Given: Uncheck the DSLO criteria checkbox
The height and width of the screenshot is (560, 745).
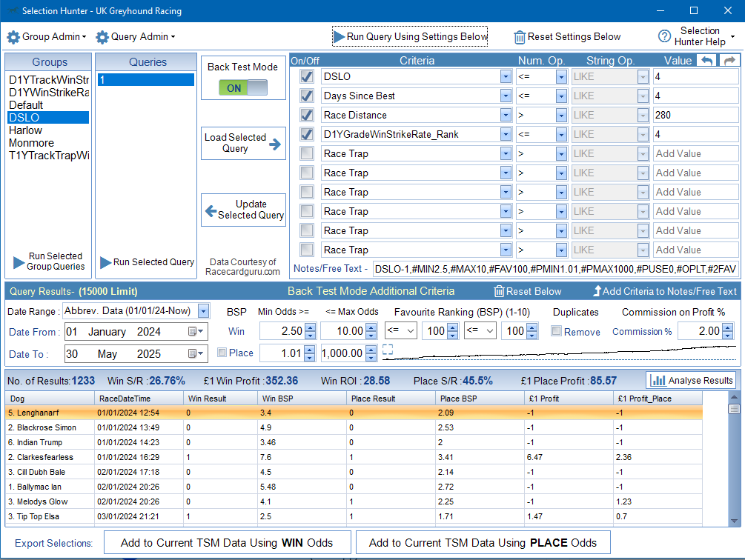Looking at the screenshot, I should click(x=307, y=76).
